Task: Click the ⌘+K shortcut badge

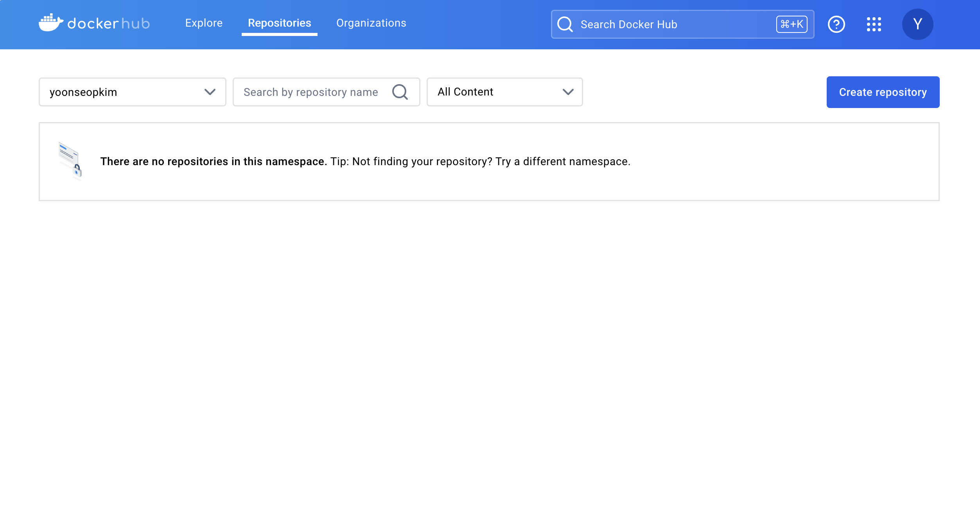Action: point(792,24)
